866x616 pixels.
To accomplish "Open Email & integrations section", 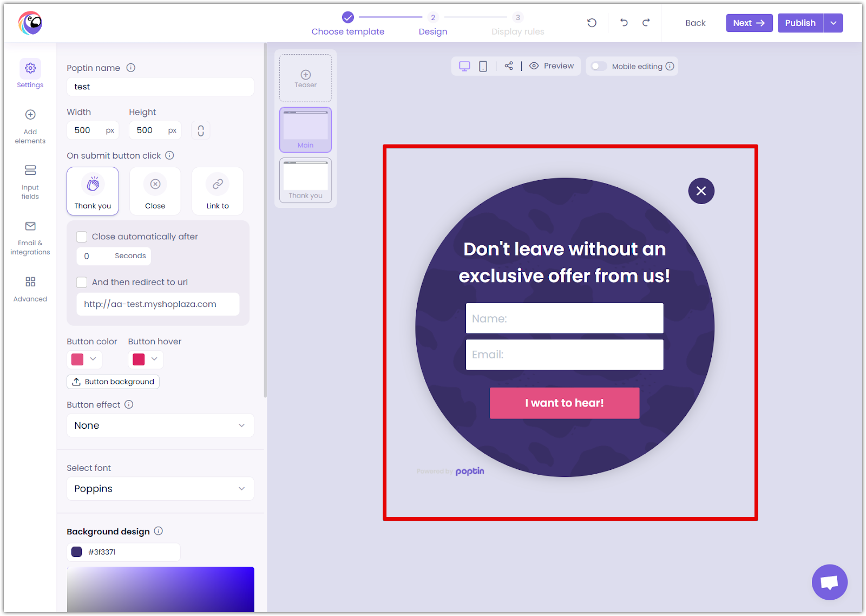I will click(x=30, y=238).
